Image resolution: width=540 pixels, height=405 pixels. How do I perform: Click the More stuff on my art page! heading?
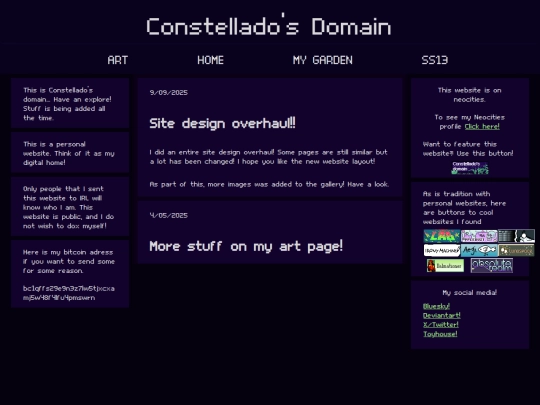pyautogui.click(x=246, y=246)
